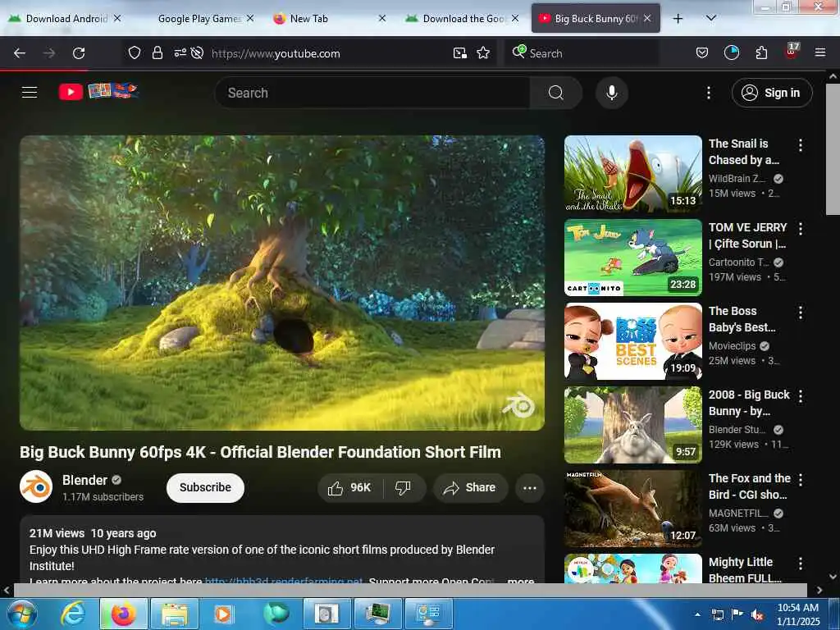Show hidden tray icons arrow
This screenshot has width=840, height=630.
point(697,614)
